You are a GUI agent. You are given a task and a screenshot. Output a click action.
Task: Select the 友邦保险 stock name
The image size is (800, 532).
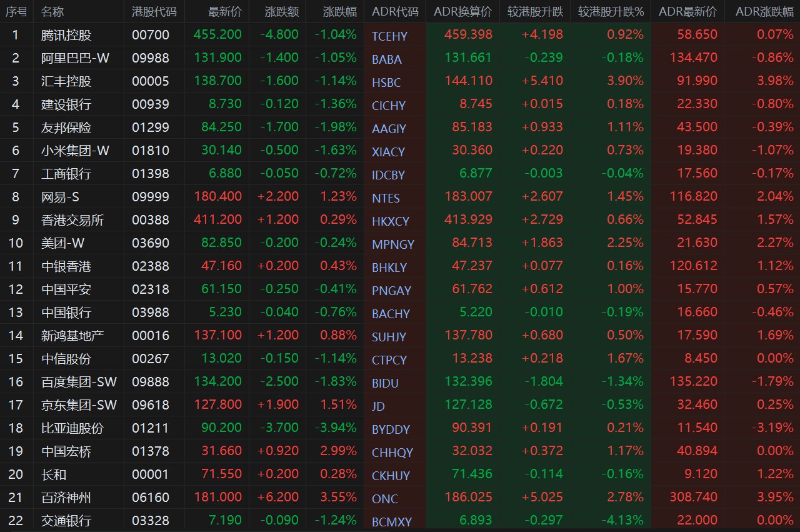click(66, 128)
